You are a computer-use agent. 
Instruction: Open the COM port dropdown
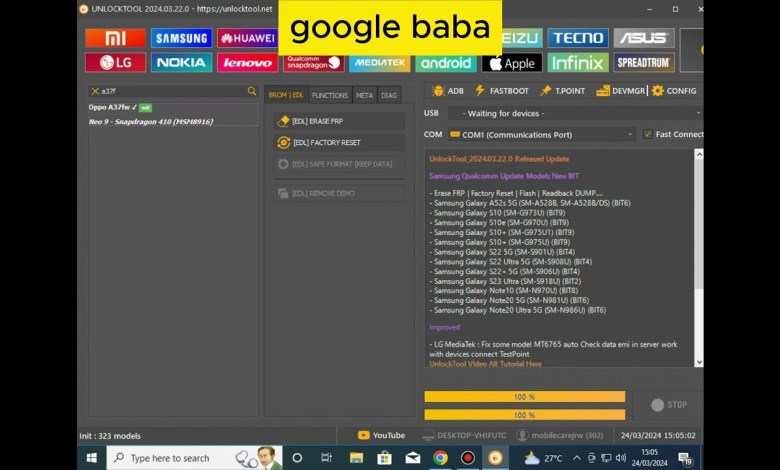(541, 134)
